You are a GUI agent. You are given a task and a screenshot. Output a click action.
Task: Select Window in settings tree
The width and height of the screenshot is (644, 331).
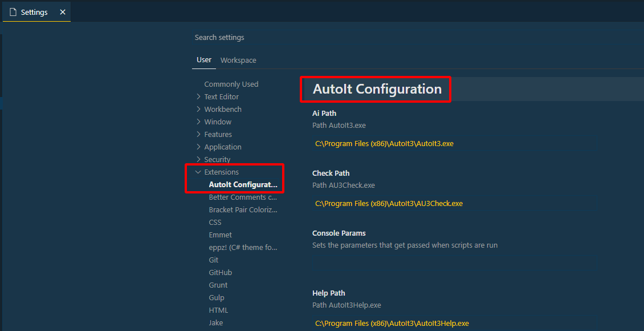[218, 122]
